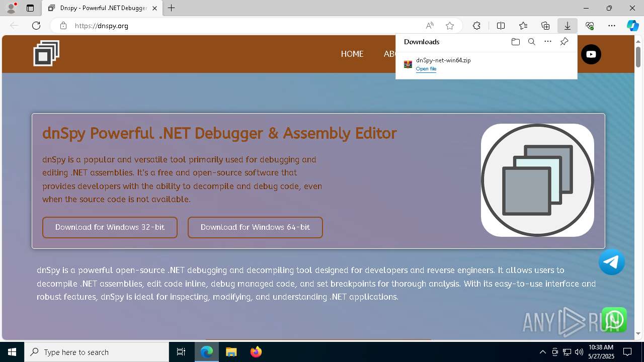The height and width of the screenshot is (362, 644).
Task: Open Browser essentials heart icon
Action: pyautogui.click(x=590, y=26)
